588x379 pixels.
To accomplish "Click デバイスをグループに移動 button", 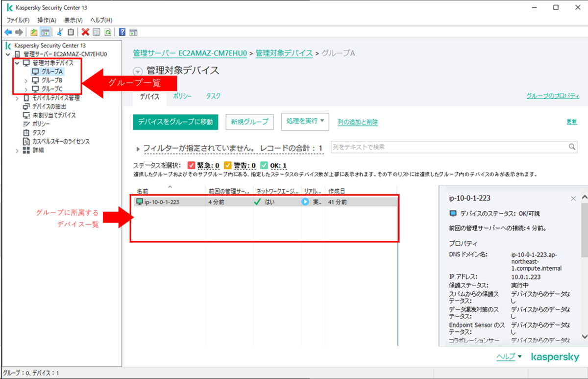I will pyautogui.click(x=175, y=122).
